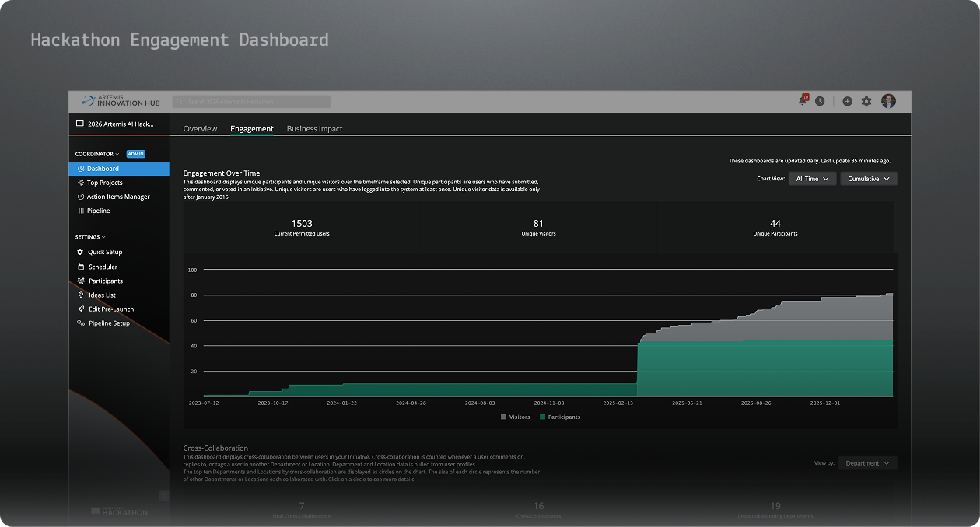Viewport: 980px width, 527px height.
Task: Collapse the sidebar using the arrow
Action: click(163, 495)
